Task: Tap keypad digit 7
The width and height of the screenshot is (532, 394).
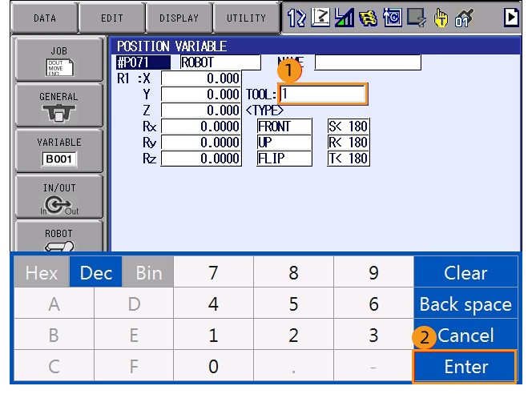Action: coord(213,272)
